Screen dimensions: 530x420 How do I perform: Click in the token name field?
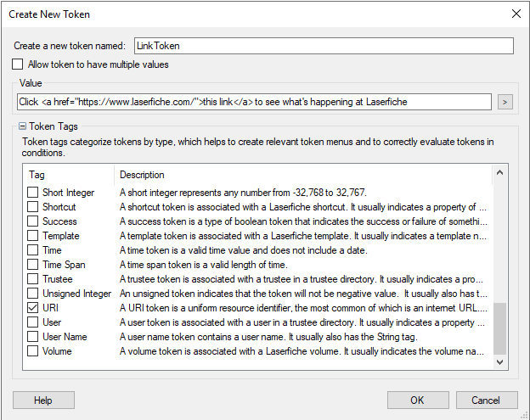324,46
